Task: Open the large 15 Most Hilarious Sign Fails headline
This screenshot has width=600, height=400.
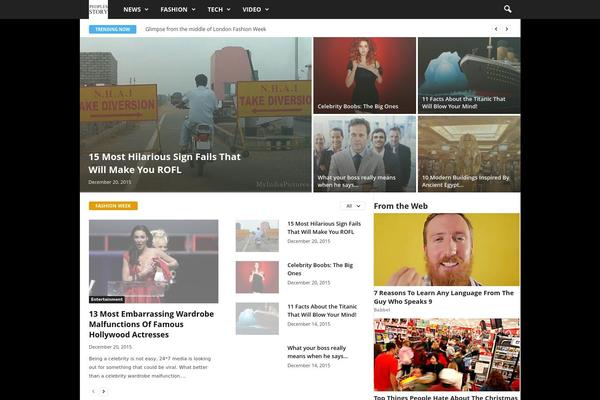Action: pos(165,163)
